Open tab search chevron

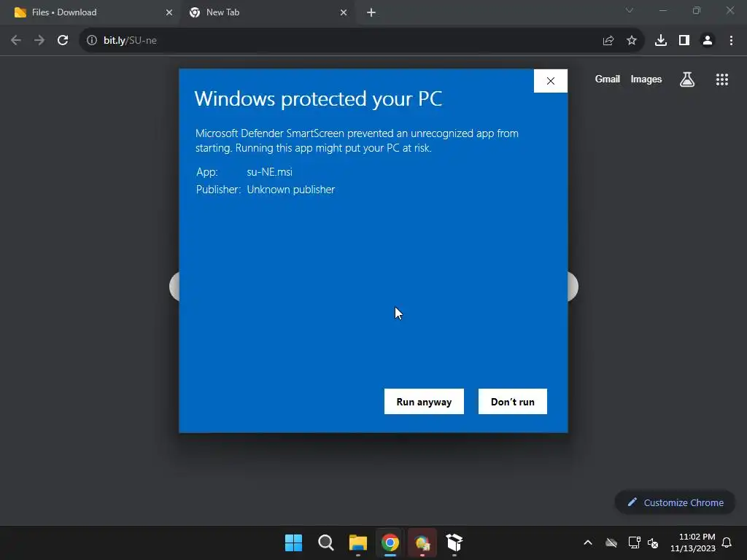click(x=630, y=10)
